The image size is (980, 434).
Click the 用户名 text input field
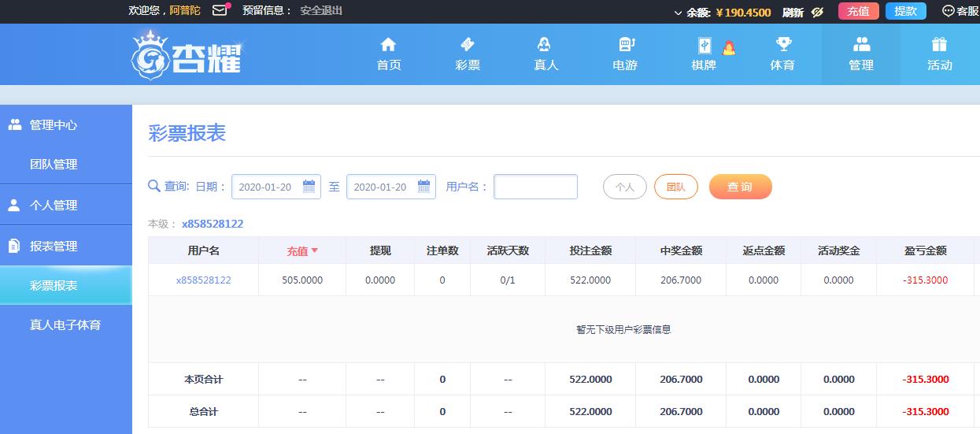[535, 187]
